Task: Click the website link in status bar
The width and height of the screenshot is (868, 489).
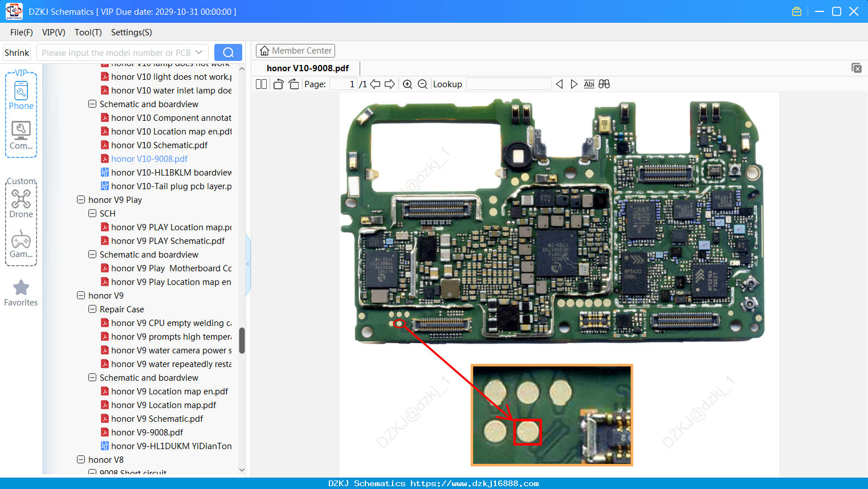Action: [475, 483]
